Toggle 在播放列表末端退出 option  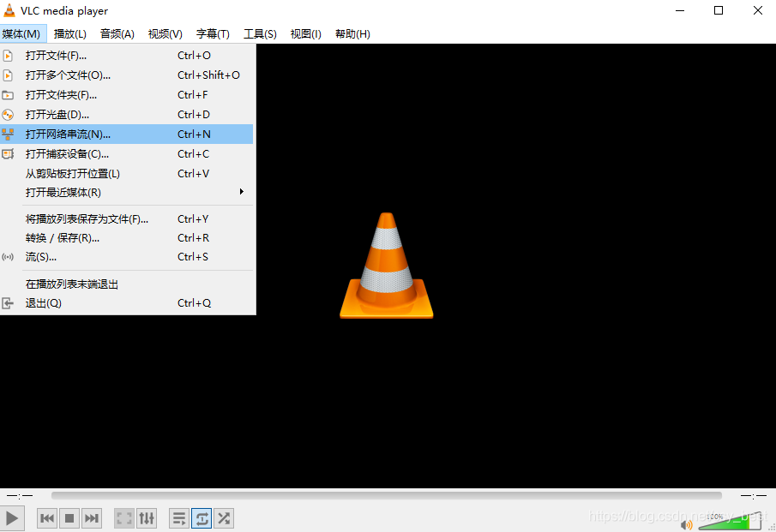pos(127,284)
